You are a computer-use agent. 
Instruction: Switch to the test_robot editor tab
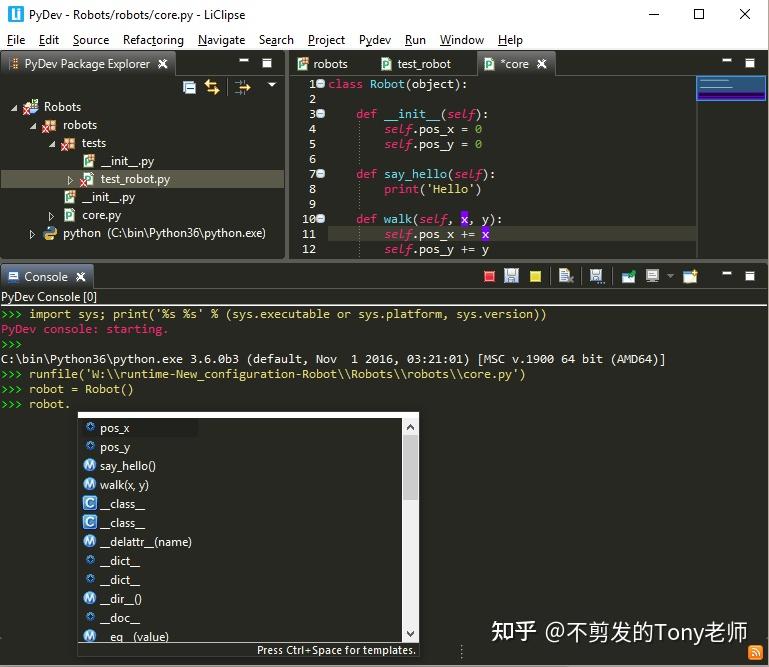pos(416,64)
